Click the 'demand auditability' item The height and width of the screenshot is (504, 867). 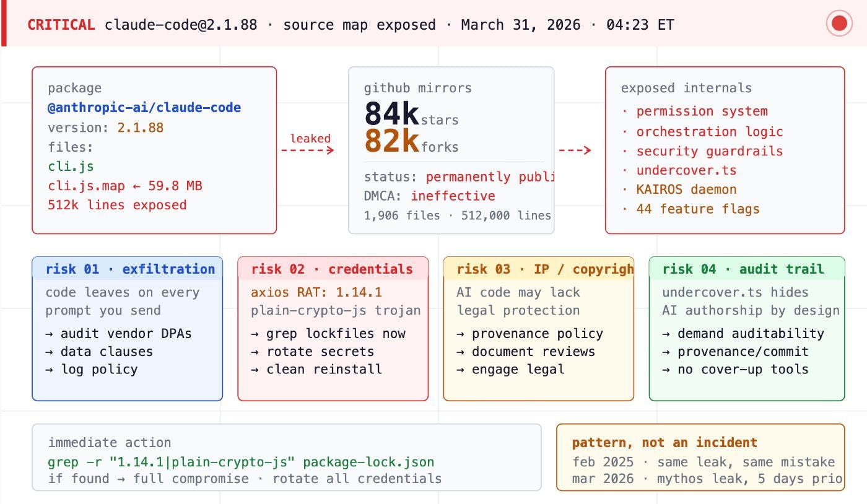pos(742,333)
